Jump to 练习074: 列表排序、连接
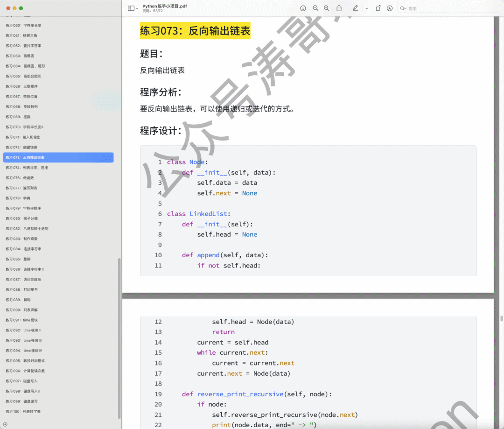The height and width of the screenshot is (429, 504). pyautogui.click(x=27, y=168)
